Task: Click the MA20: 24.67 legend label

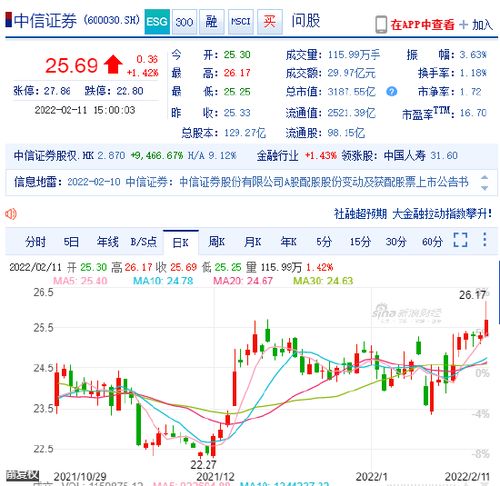Action: point(243,281)
